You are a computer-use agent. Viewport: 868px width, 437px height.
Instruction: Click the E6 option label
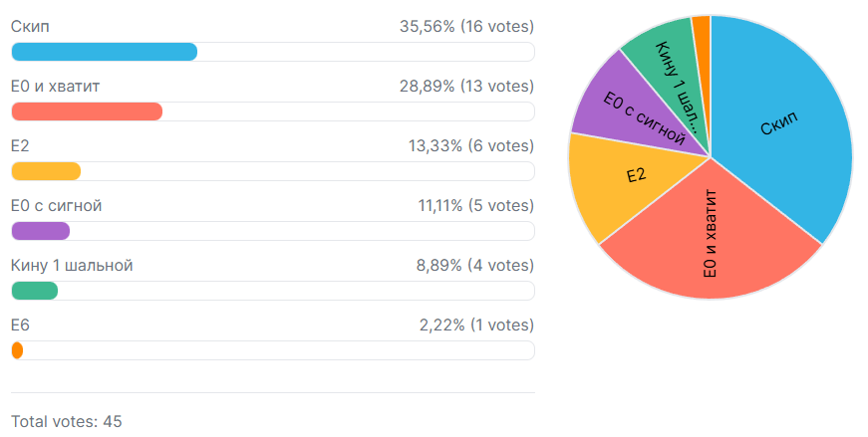tap(20, 325)
